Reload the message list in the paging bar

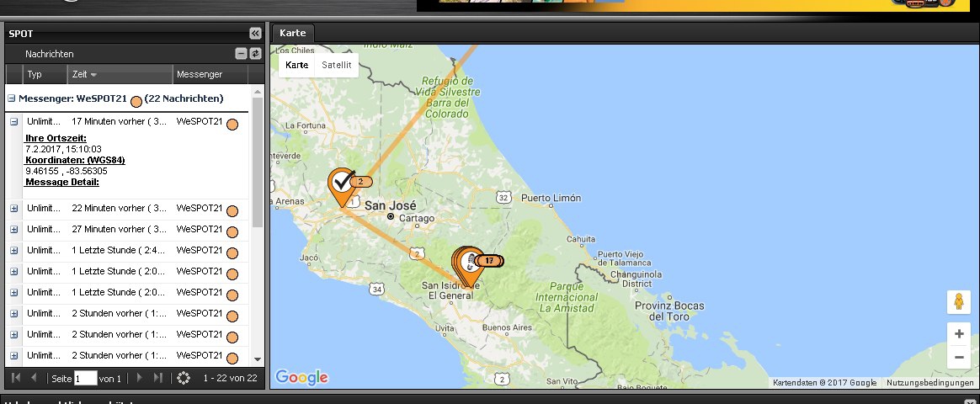tap(184, 378)
